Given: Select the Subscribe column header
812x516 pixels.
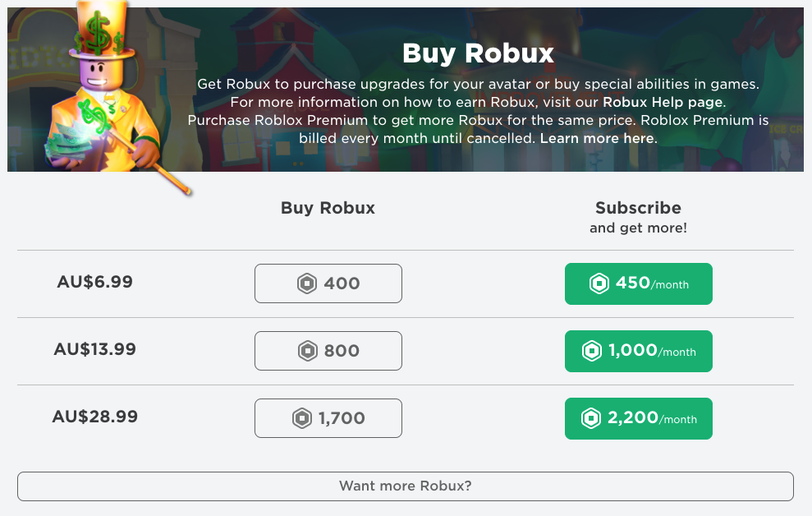Looking at the screenshot, I should pos(638,208).
